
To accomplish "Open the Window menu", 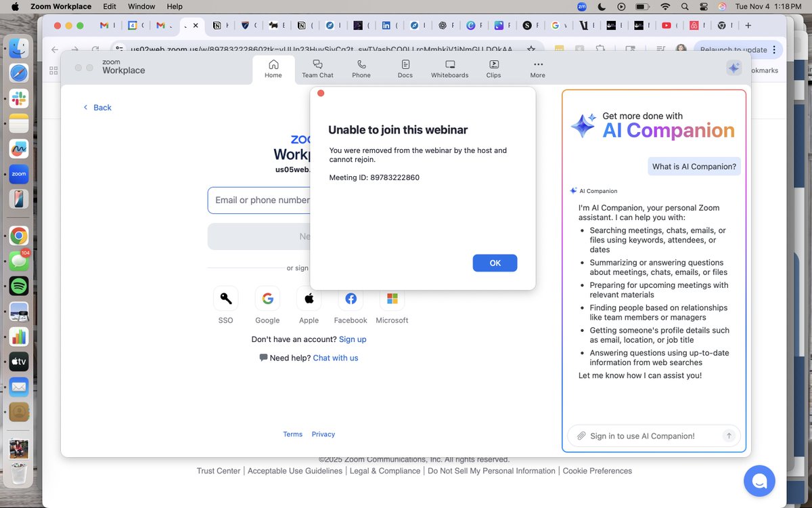I will point(141,6).
